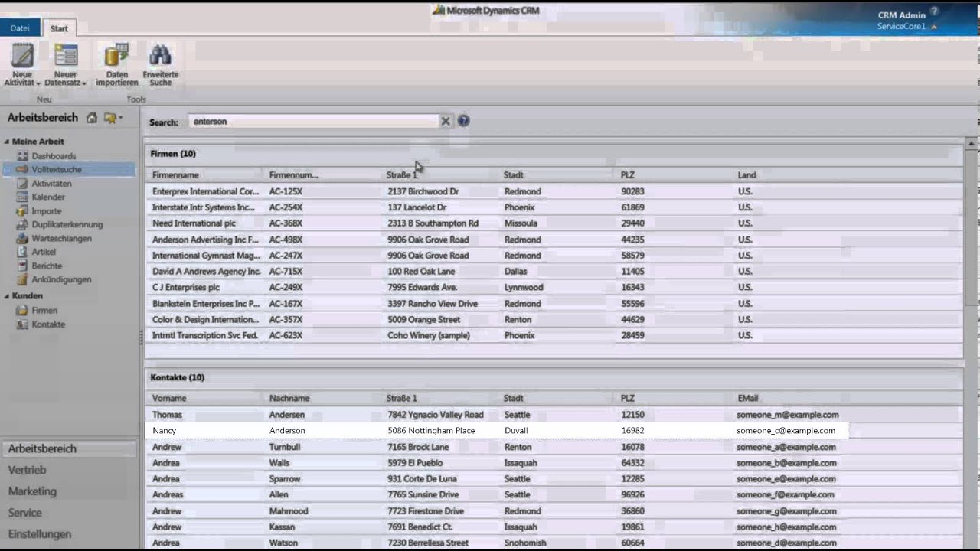Click last name Turnbull in contacts
The height and width of the screenshot is (551, 980).
coord(285,447)
